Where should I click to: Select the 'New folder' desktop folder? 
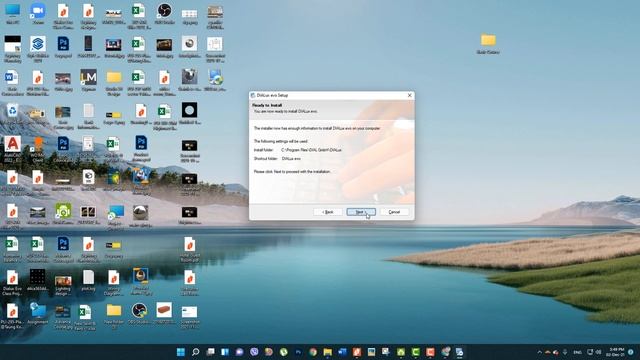click(x=114, y=315)
